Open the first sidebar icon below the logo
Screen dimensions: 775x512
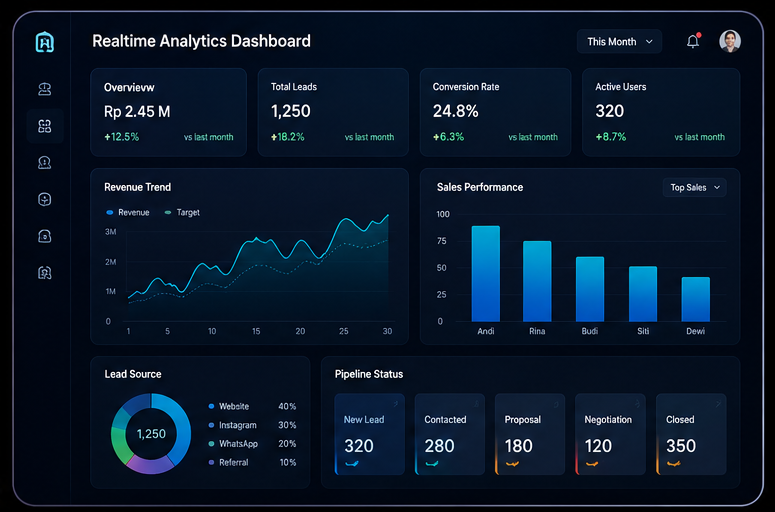pos(44,89)
